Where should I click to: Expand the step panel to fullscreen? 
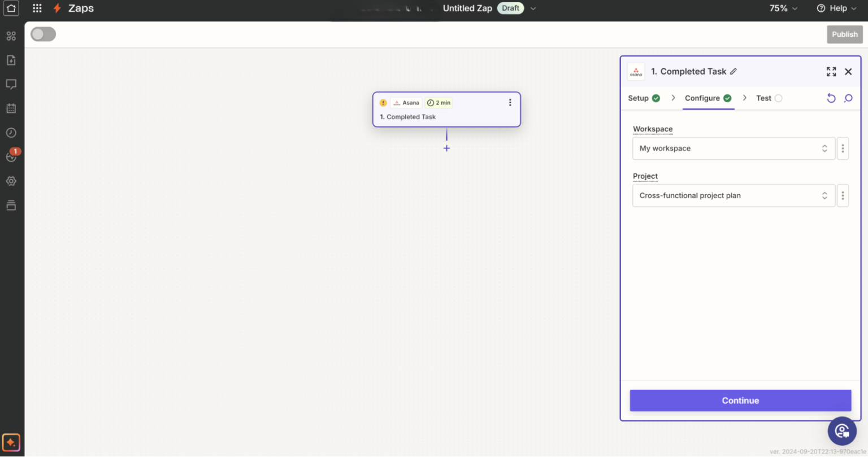tap(831, 71)
